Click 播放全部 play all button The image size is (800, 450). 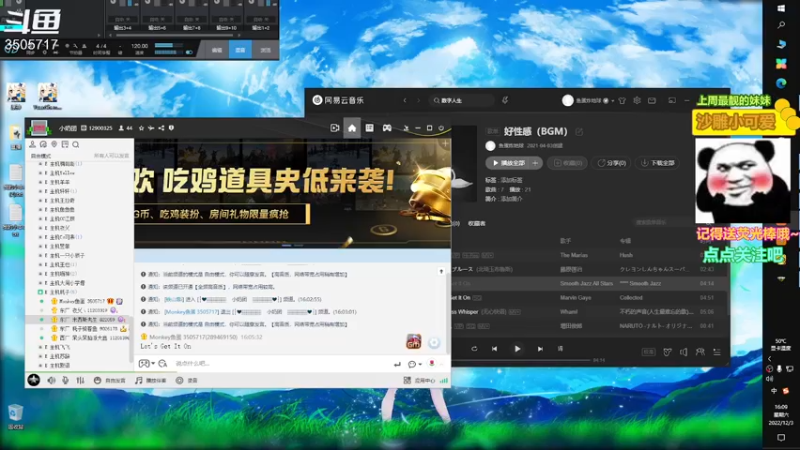click(508, 163)
